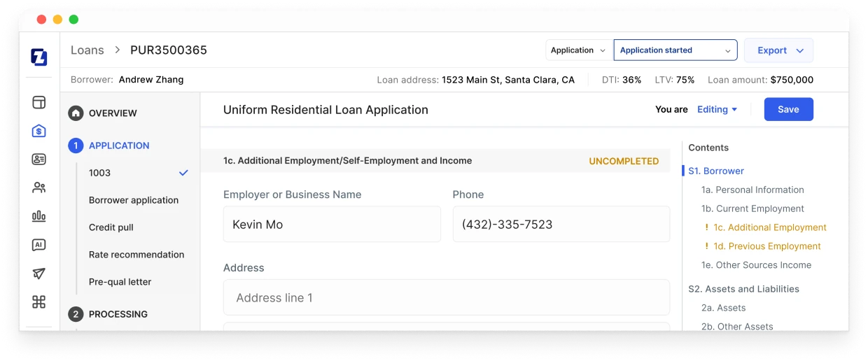Open the Export dropdown button
This screenshot has width=868, height=361.
(x=778, y=50)
